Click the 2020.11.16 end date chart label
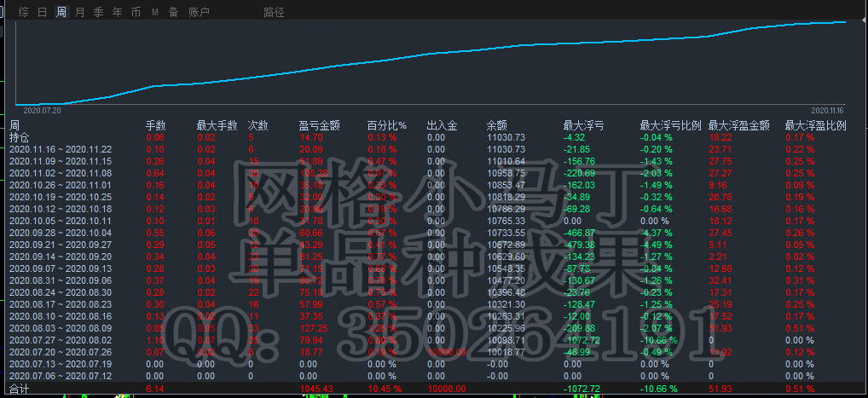The width and height of the screenshot is (868, 398). point(826,110)
